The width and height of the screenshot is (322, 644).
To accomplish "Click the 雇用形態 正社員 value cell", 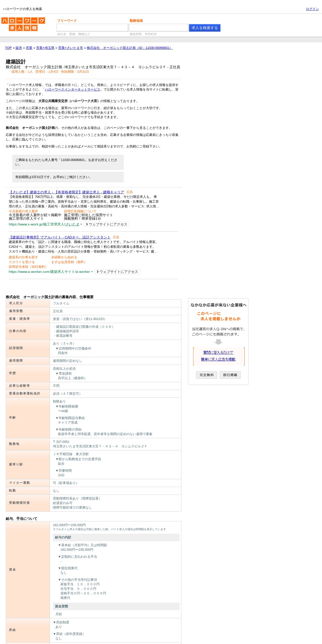I will pos(115,311).
